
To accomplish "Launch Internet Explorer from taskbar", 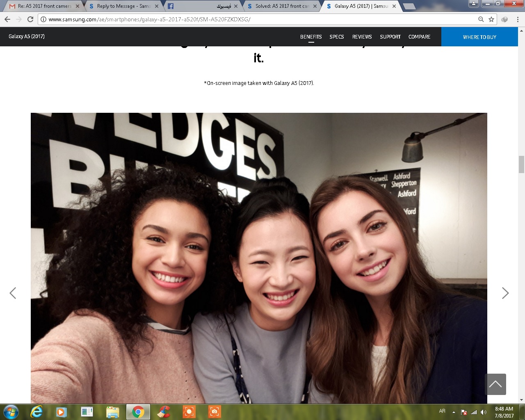I will click(x=37, y=411).
